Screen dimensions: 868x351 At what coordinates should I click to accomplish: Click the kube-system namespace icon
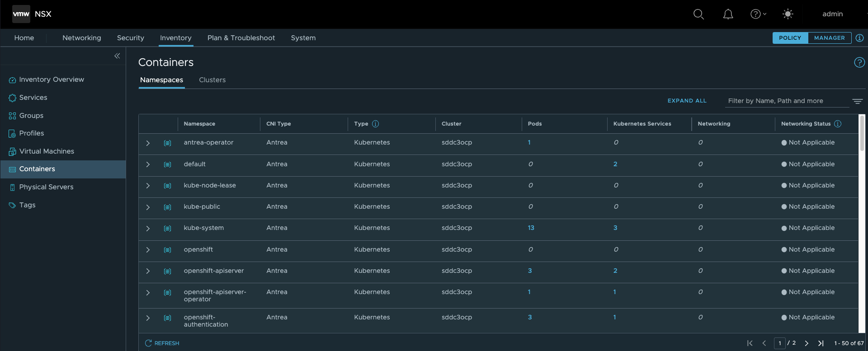(x=167, y=229)
